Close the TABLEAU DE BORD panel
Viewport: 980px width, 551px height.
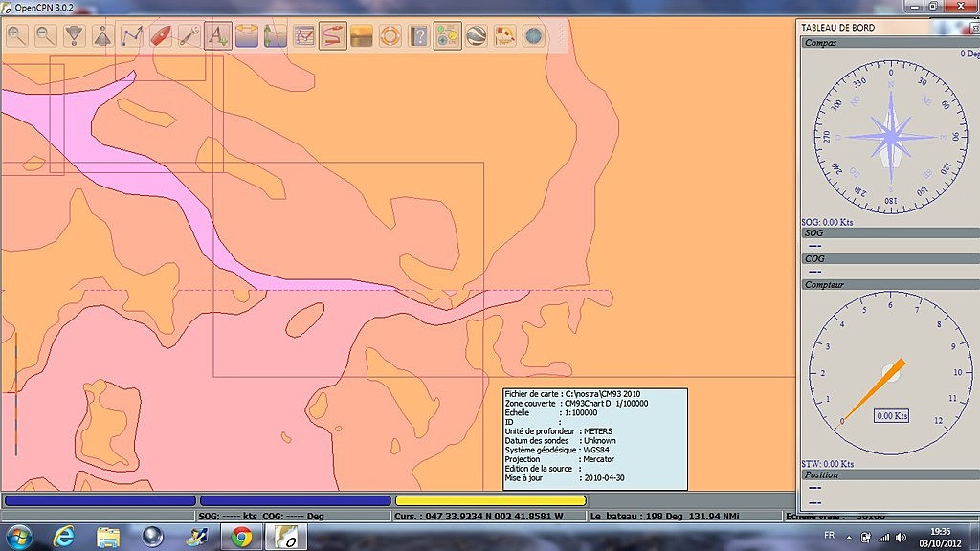(x=975, y=28)
